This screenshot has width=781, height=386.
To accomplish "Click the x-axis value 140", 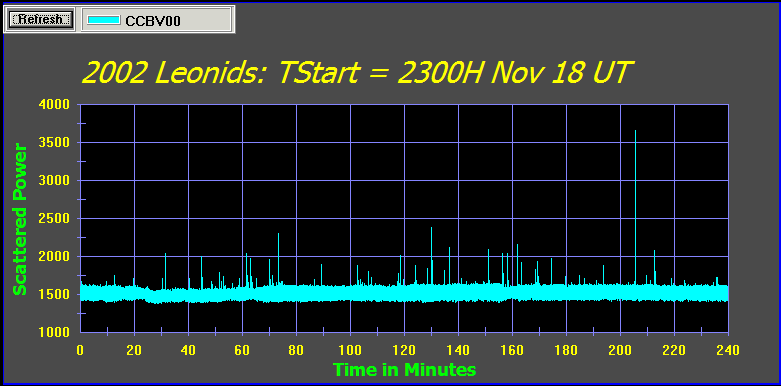I will pos(458,350).
